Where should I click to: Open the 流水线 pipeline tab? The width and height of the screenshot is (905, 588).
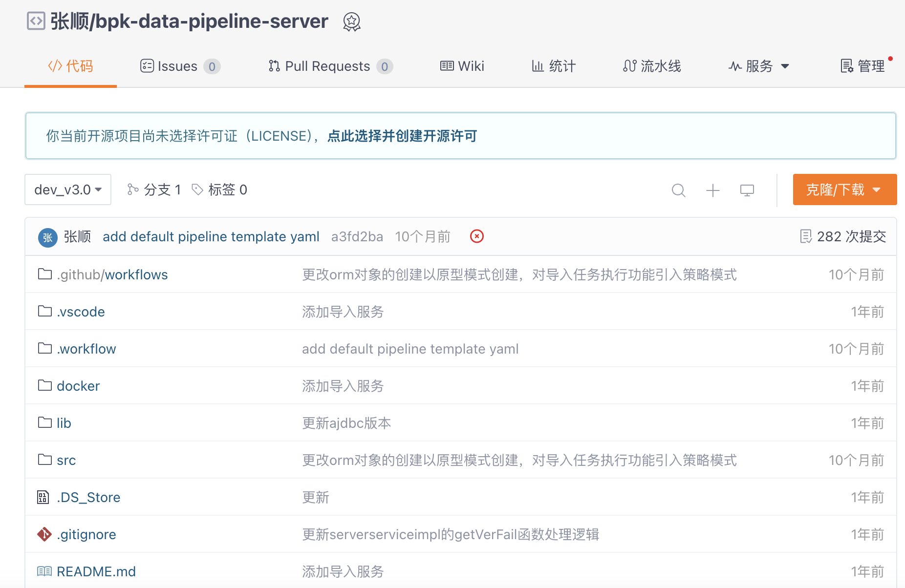coord(652,66)
